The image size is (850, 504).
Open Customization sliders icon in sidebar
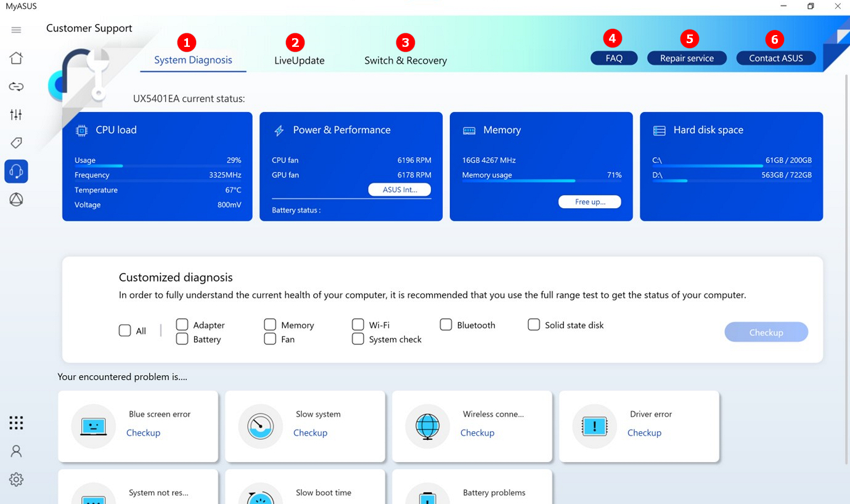(17, 115)
